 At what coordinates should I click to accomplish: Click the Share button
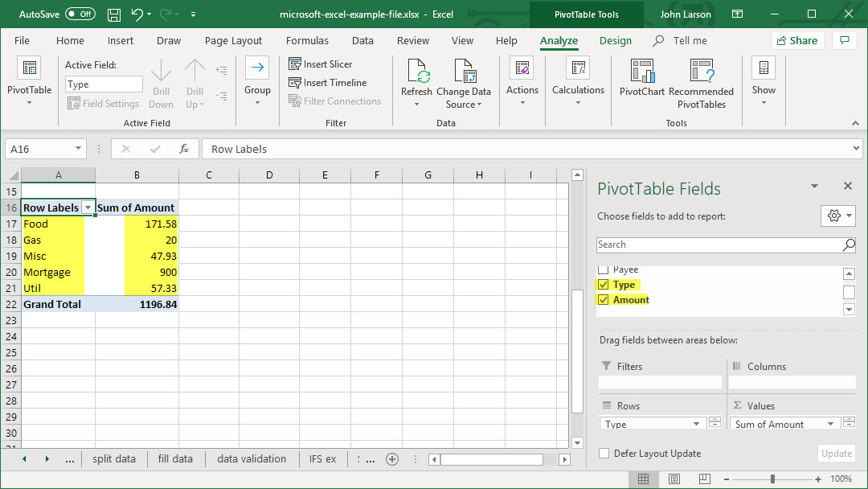[797, 41]
